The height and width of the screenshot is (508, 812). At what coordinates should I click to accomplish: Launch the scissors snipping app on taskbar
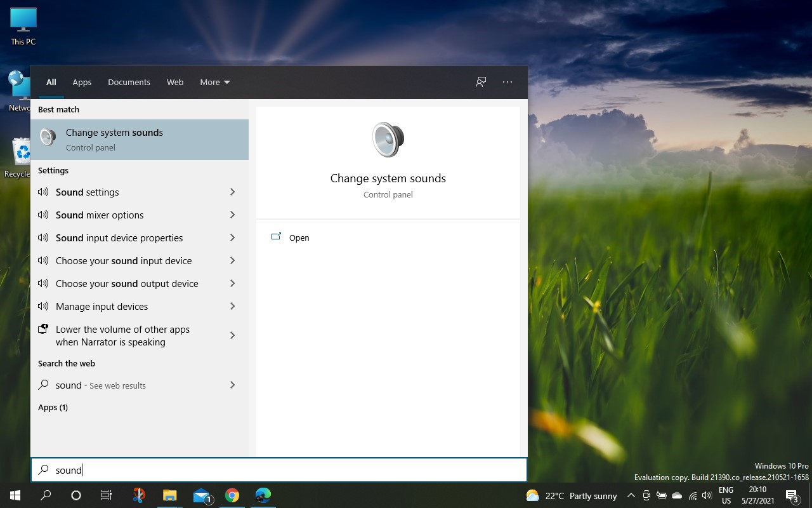[x=139, y=495]
